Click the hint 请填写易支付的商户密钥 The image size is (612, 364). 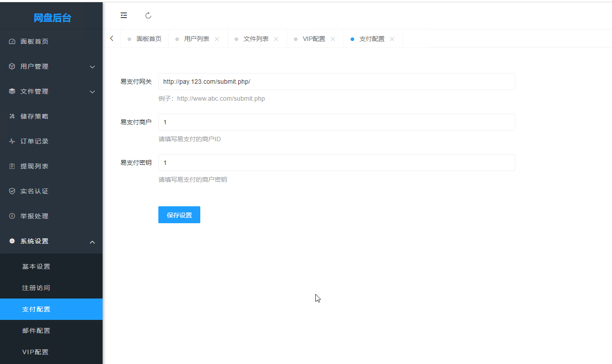point(193,180)
